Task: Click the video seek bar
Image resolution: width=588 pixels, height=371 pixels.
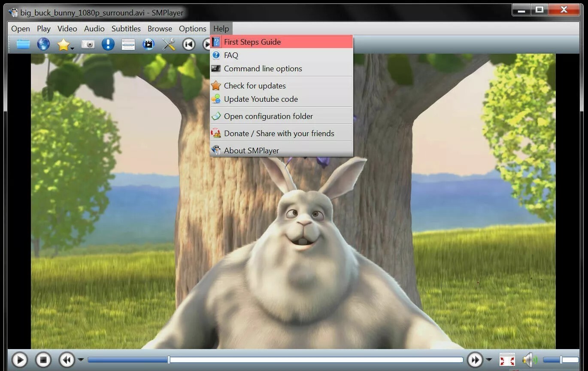Action: point(276,359)
